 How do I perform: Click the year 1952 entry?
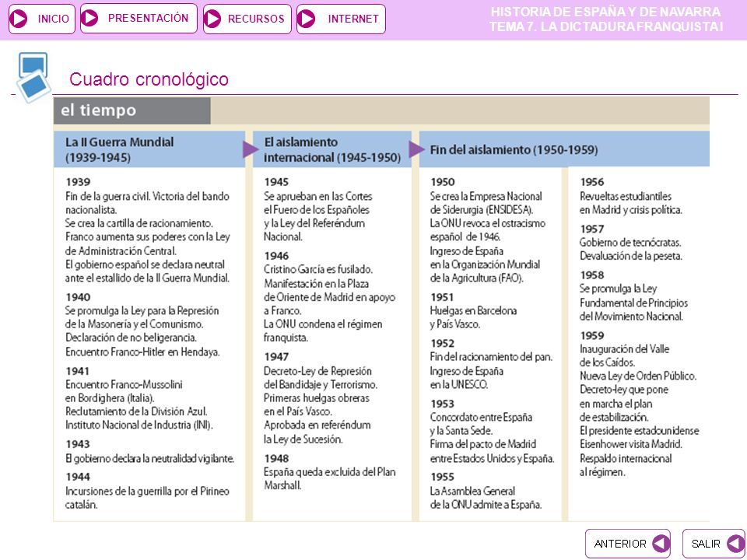(443, 343)
